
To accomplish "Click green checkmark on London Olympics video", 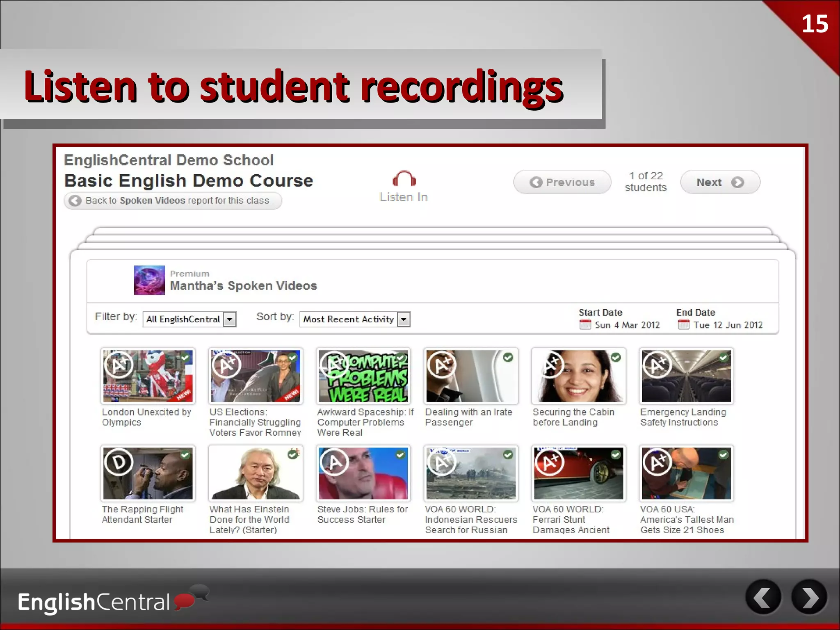I will tap(185, 358).
